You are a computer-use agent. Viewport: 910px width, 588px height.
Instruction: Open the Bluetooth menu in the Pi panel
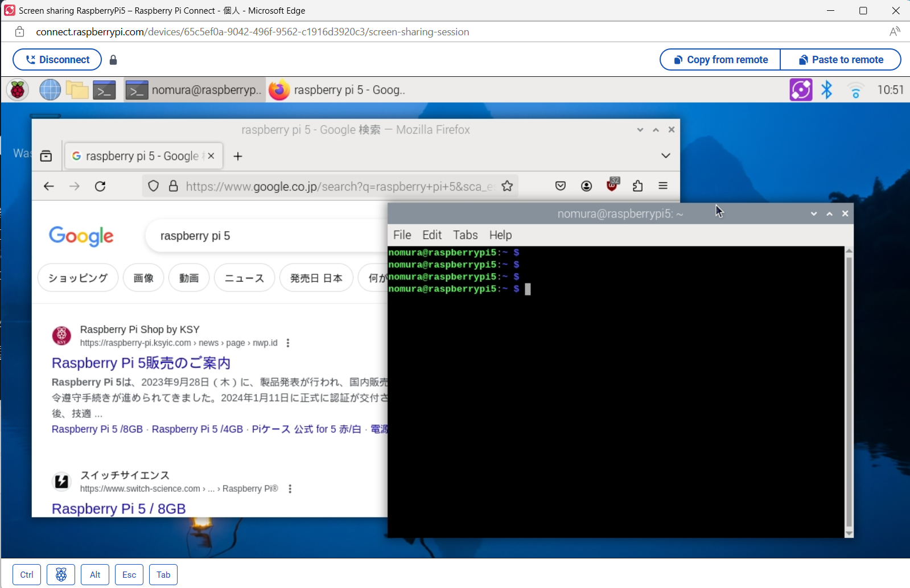tap(827, 90)
